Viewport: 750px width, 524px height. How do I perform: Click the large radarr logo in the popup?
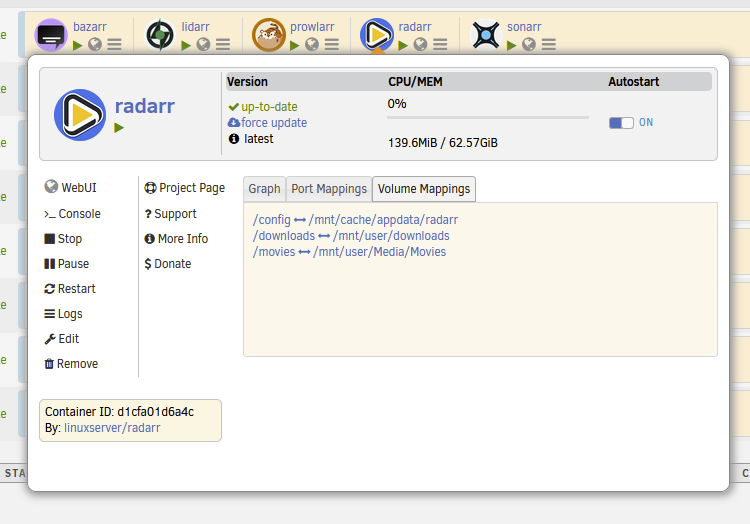click(x=80, y=115)
